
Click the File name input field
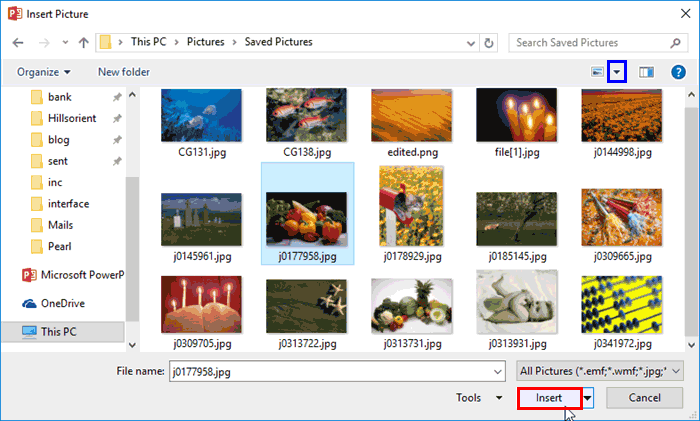(337, 371)
